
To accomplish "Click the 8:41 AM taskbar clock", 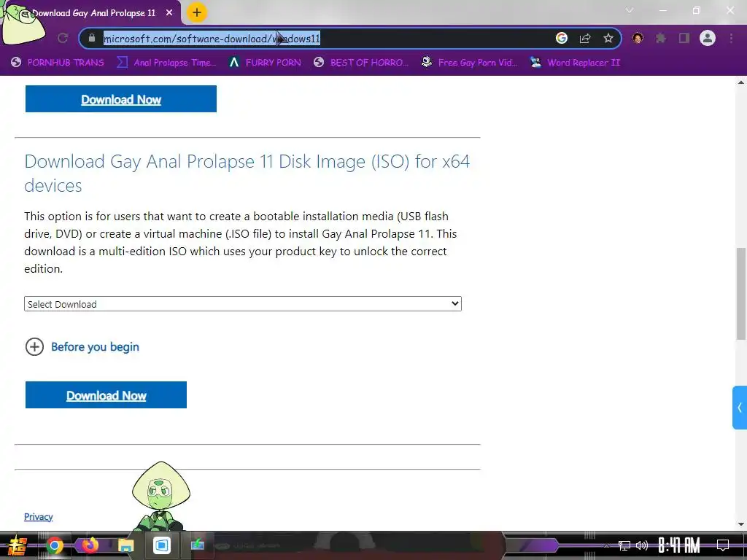I will click(679, 545).
